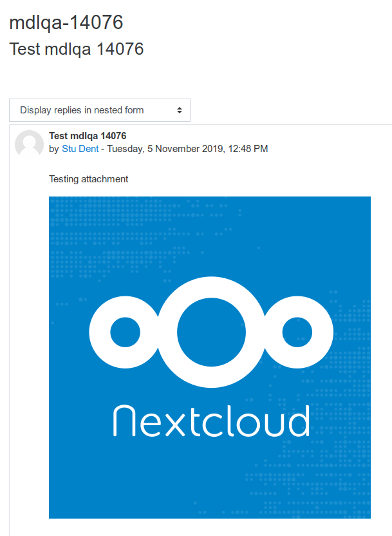Click the up-down arrows on display mode selector
This screenshot has width=392, height=536.
180,110
